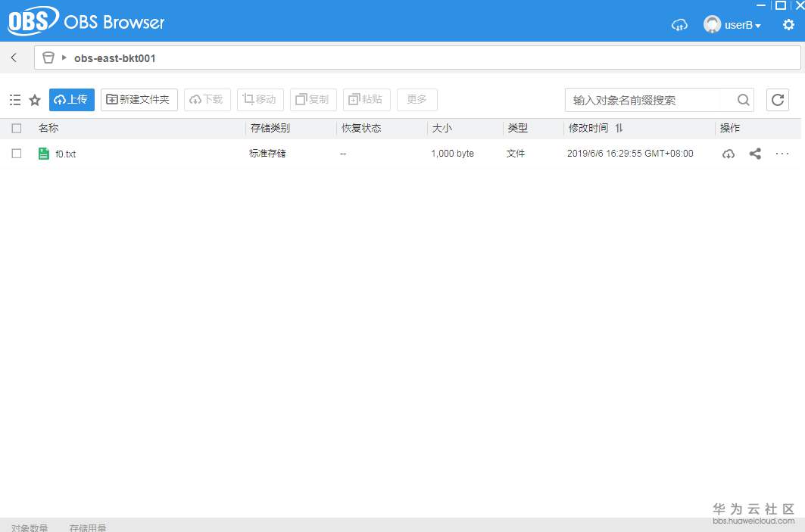Switch to list view icon
805x532 pixels.
[15, 100]
